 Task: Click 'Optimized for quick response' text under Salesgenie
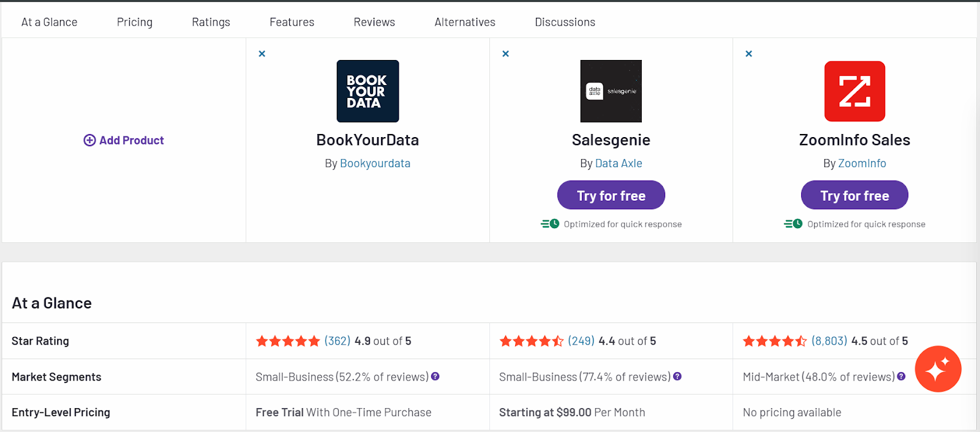coord(622,224)
